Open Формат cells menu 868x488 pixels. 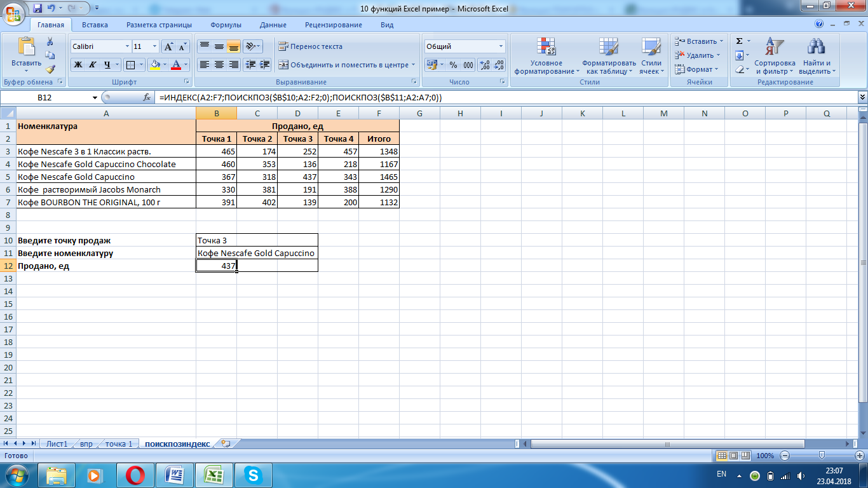coord(696,69)
